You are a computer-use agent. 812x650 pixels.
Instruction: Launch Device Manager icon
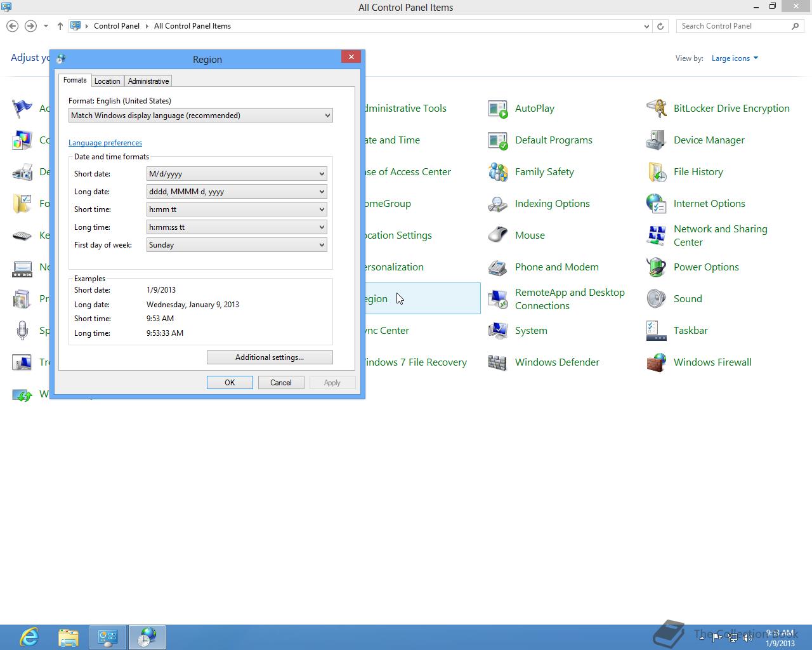tap(656, 140)
